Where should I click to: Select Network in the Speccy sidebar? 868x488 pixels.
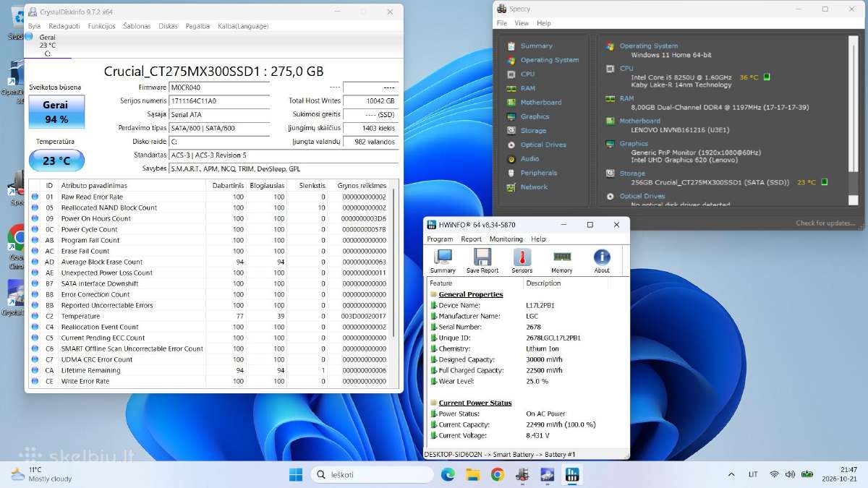click(x=534, y=187)
